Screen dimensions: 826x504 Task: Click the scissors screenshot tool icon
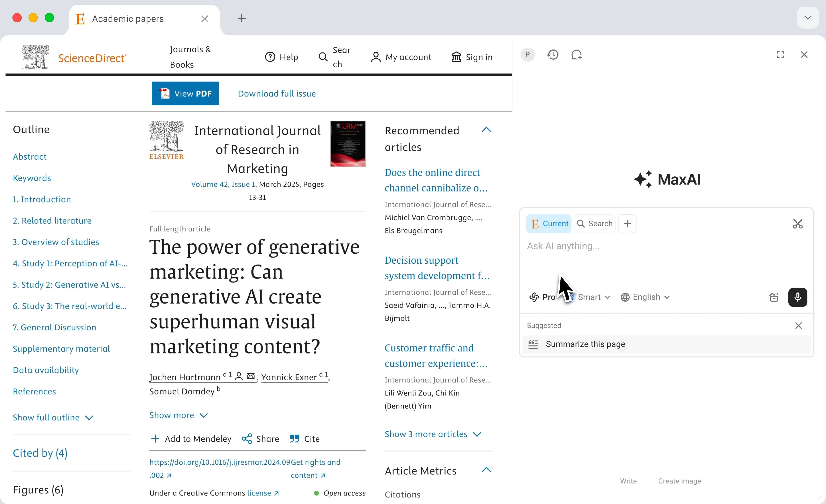point(798,223)
